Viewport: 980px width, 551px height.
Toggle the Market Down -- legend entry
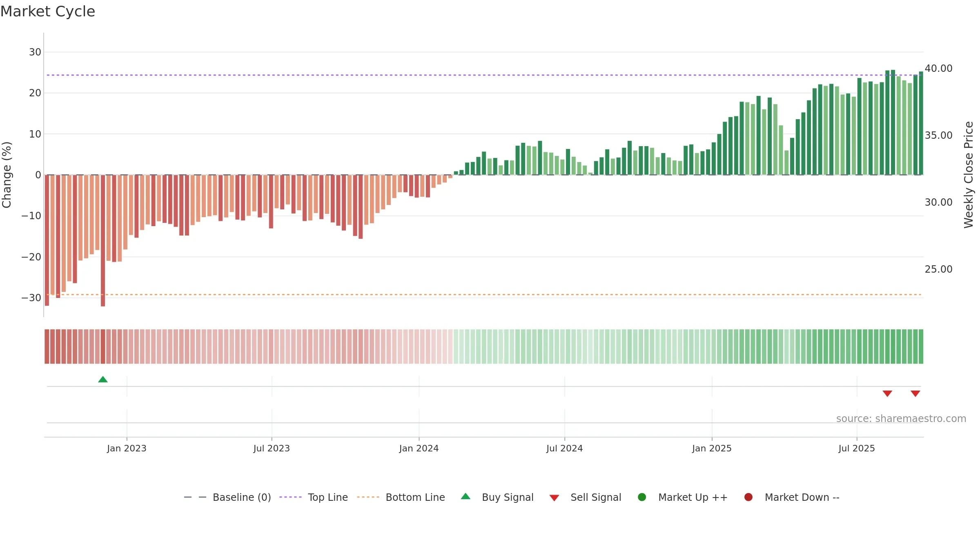[792, 497]
